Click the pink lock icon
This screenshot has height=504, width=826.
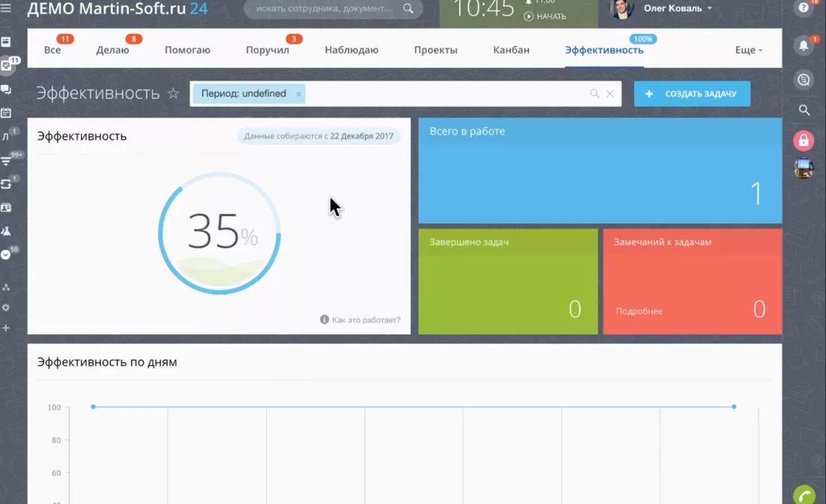803,140
